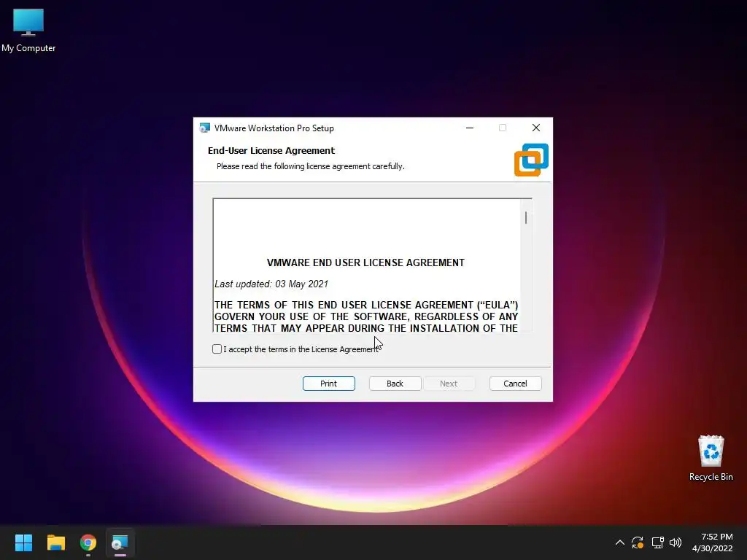Launch File Explorer from the taskbar
747x560 pixels.
click(55, 542)
